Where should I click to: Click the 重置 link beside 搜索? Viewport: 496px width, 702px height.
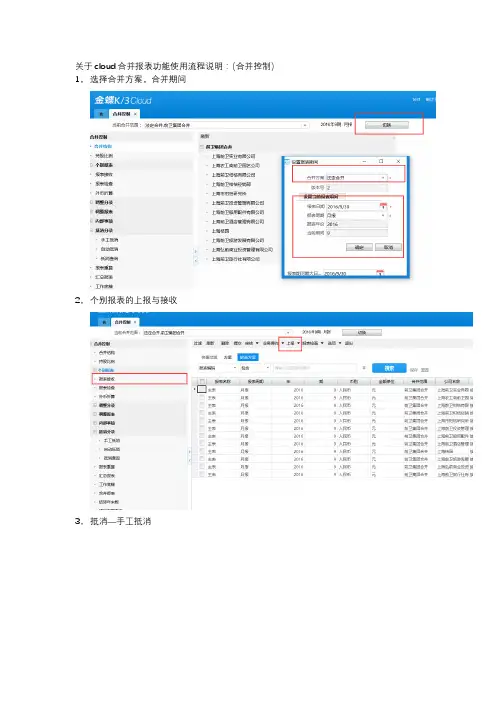[424, 370]
